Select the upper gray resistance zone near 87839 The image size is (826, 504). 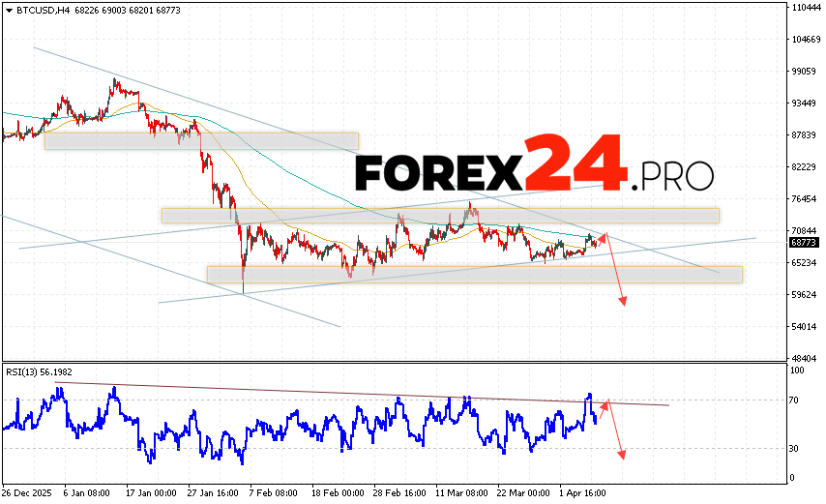(201, 141)
